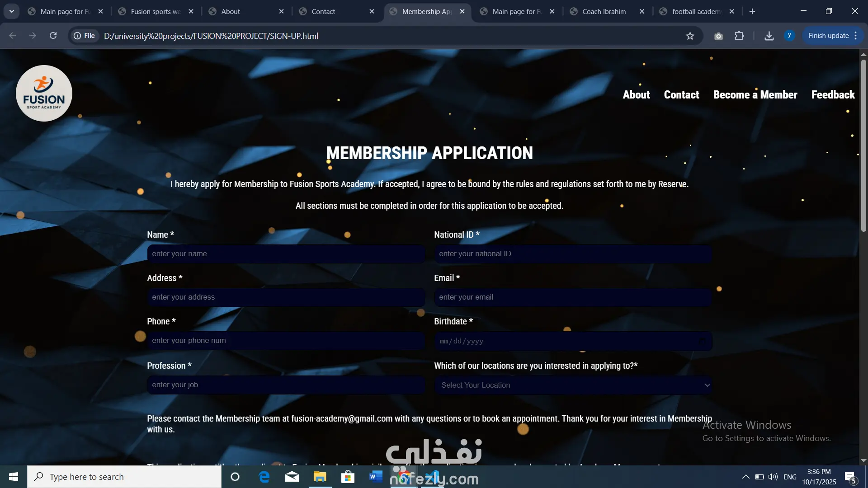Focus the enter your email field

click(573, 297)
